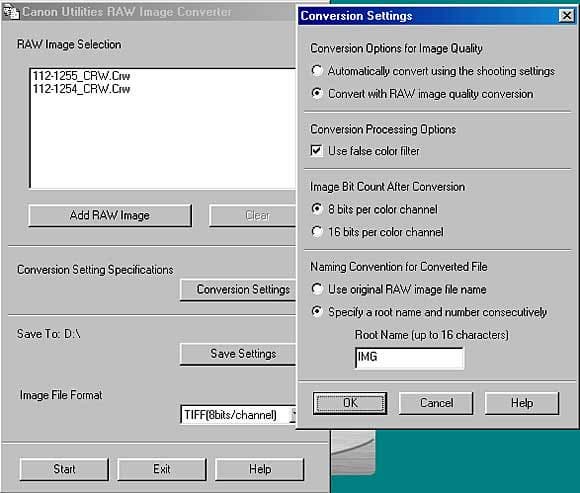Screen dimensions: 580x493
Task: Click the Save To: D:\ path text
Action: [48, 334]
